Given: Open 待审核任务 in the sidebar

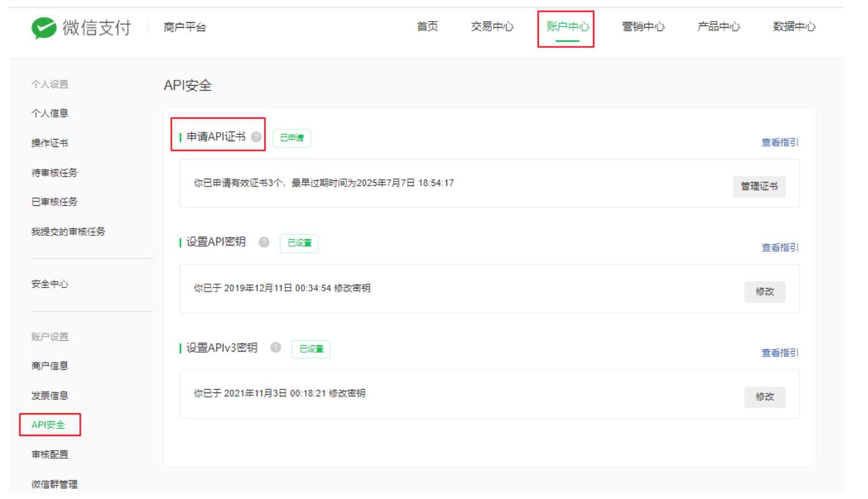Looking at the screenshot, I should tap(54, 172).
